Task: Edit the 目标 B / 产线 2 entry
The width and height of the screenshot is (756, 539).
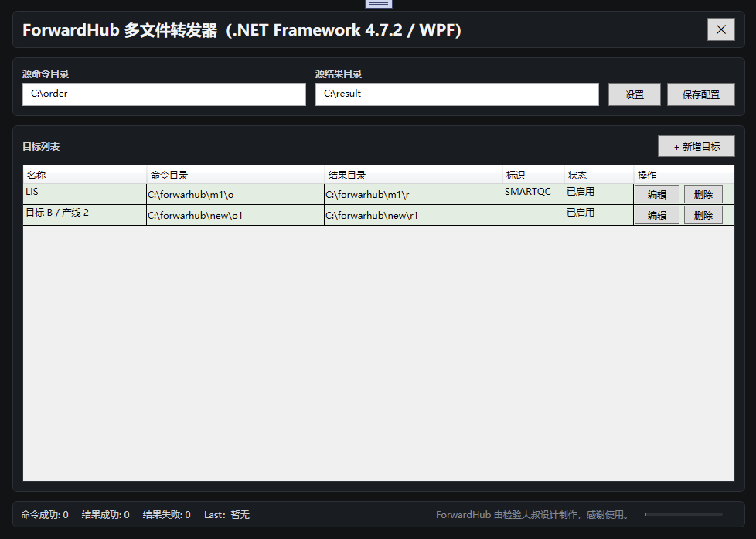Action: coord(656,214)
